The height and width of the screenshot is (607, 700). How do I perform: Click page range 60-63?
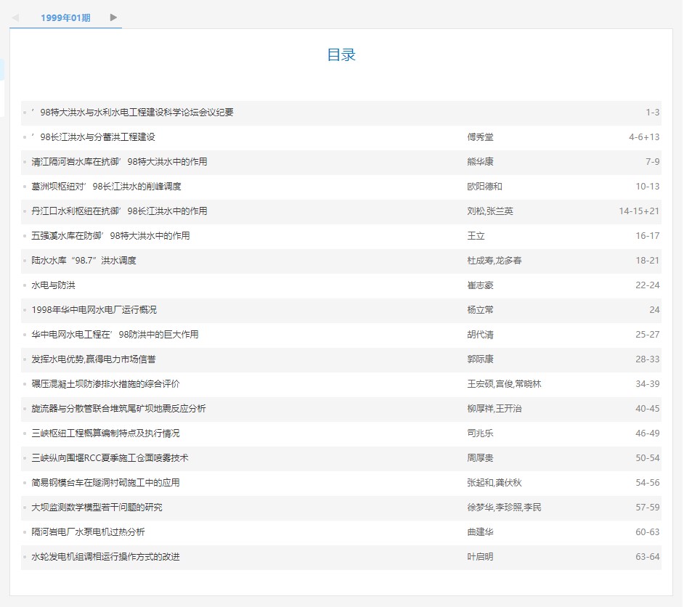pos(648,532)
